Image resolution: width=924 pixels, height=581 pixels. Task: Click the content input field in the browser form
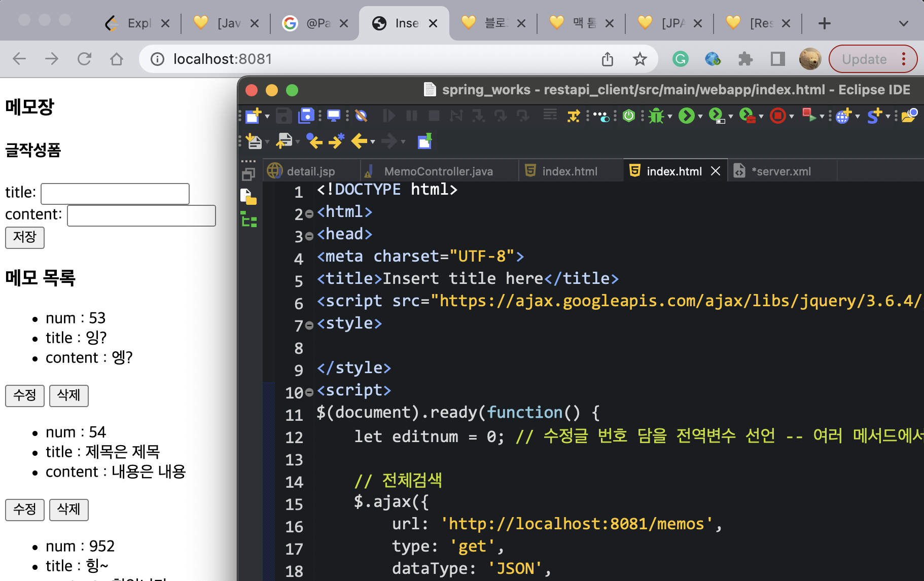(x=141, y=215)
